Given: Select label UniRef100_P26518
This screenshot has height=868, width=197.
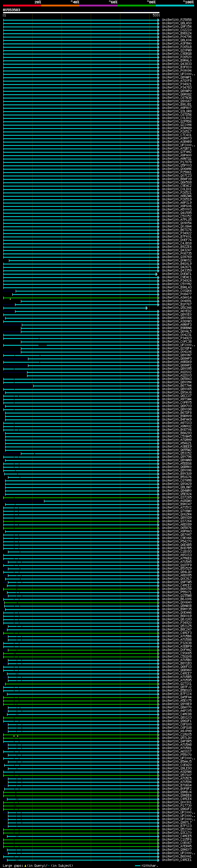Looking at the screenshot, I should [176, 47].
